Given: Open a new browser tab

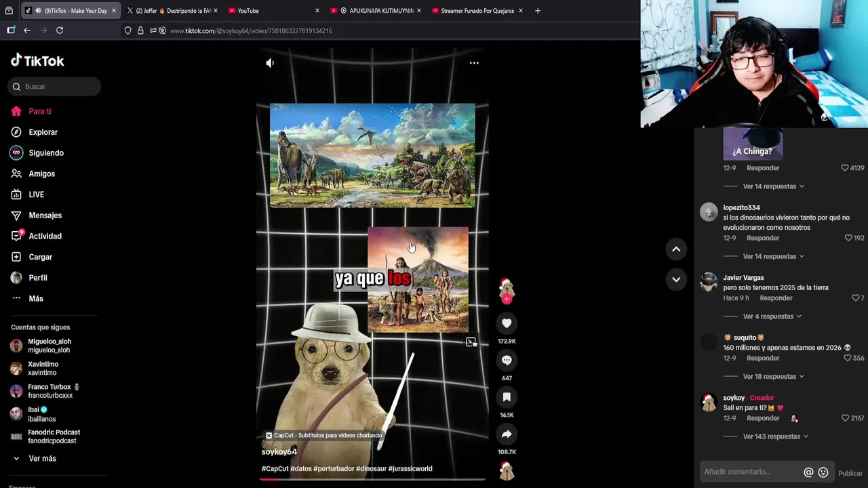Looking at the screenshot, I should pyautogui.click(x=537, y=11).
